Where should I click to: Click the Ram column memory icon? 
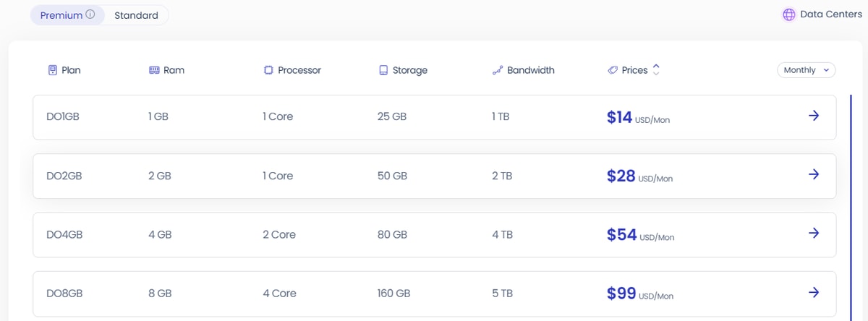pos(154,70)
